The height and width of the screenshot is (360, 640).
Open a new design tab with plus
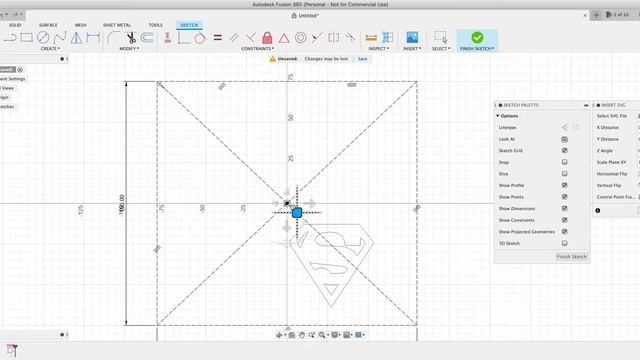[x=596, y=15]
